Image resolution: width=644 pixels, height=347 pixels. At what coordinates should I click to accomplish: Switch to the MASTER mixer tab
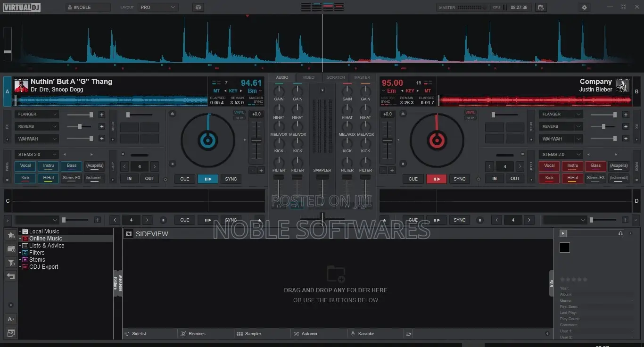pyautogui.click(x=362, y=77)
